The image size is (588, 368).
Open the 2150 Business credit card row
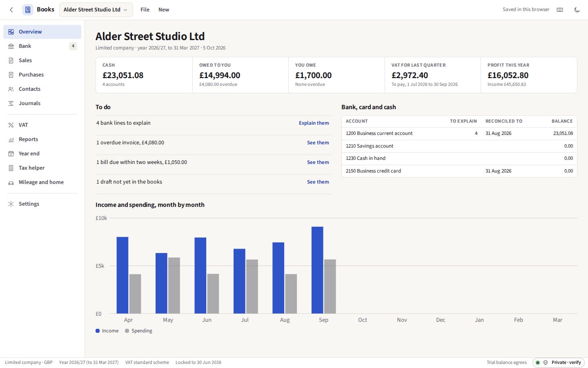[x=459, y=171]
